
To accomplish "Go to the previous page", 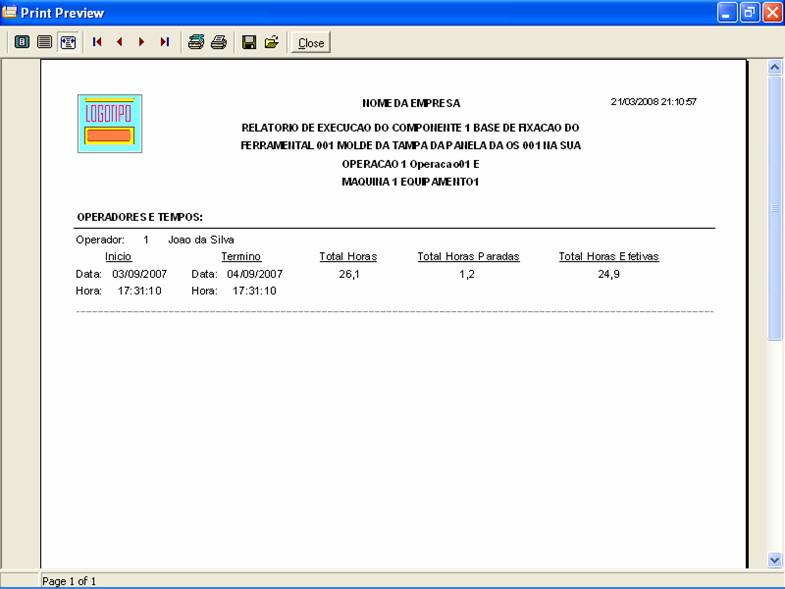I will coord(120,42).
